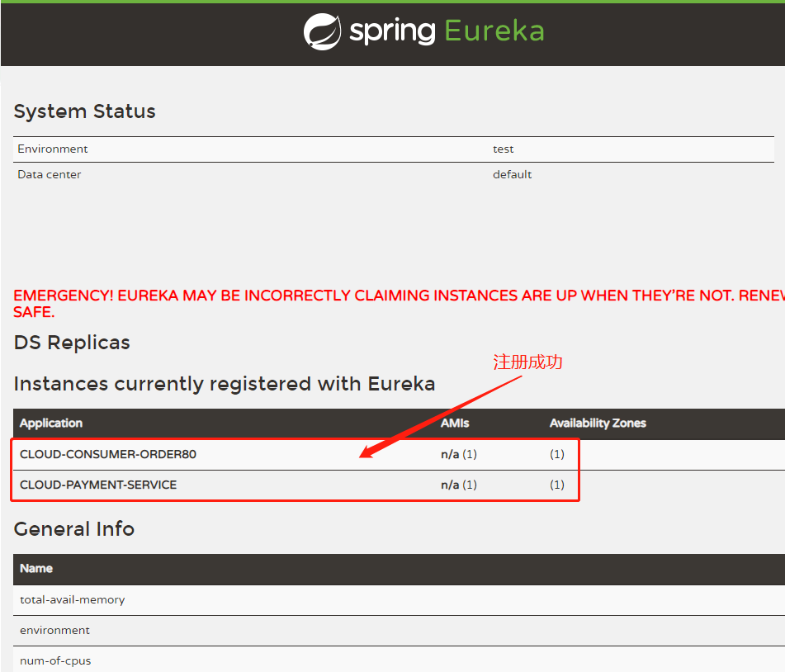Click "Instances currently registered with Eureka" heading
Screen dimensions: 785x672
[x=225, y=384]
